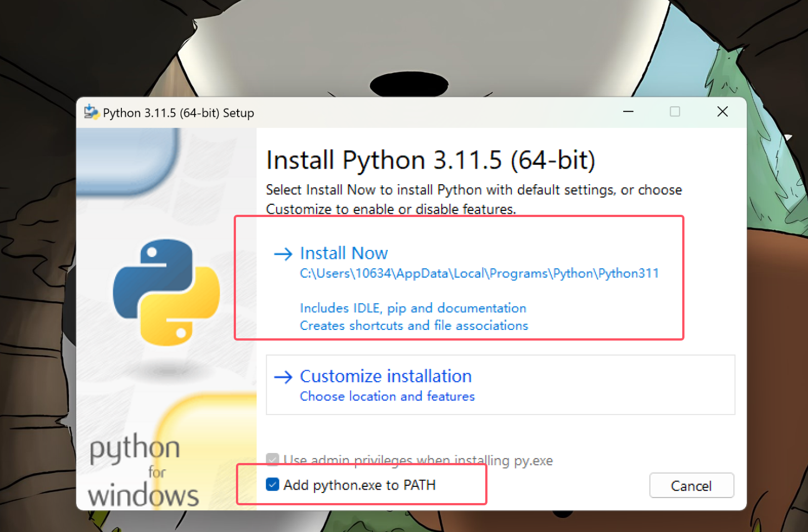Click the Python setup icon in title bar
Image resolution: width=808 pixels, height=532 pixels.
click(x=91, y=112)
